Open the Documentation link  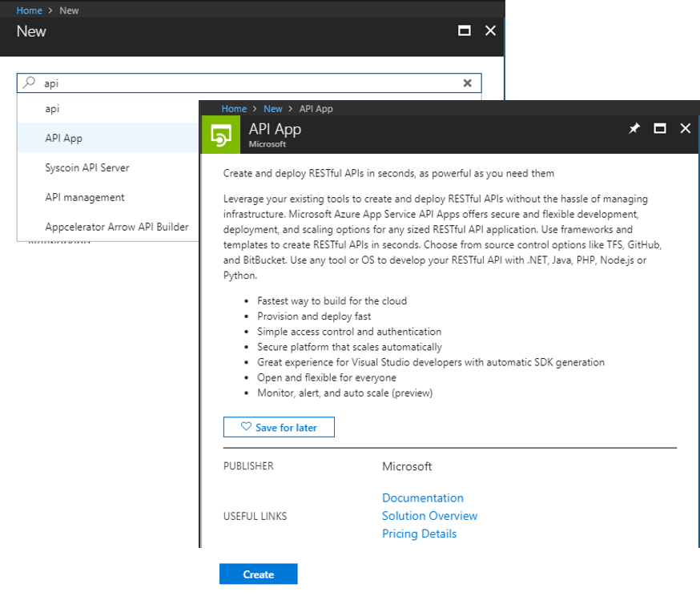coord(423,497)
